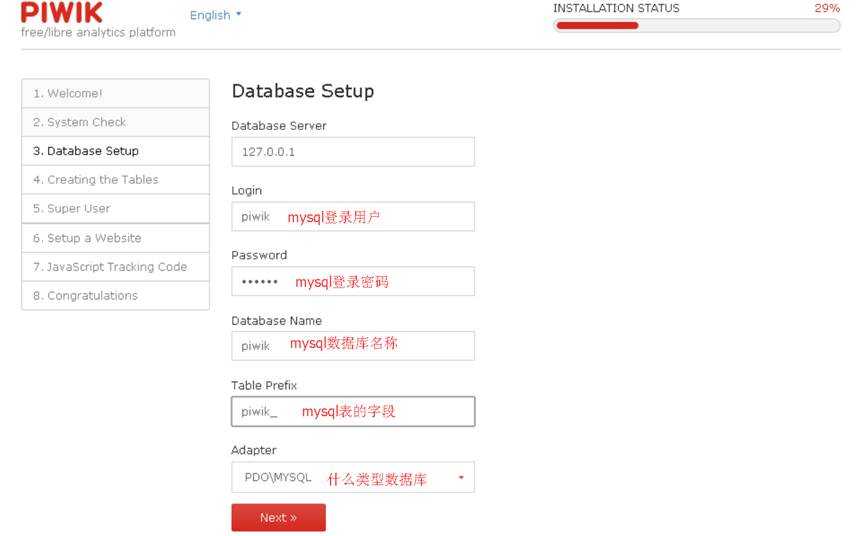Viewport: 864px width, 536px height.
Task: Select step 3. Database Setup
Action: (115, 151)
